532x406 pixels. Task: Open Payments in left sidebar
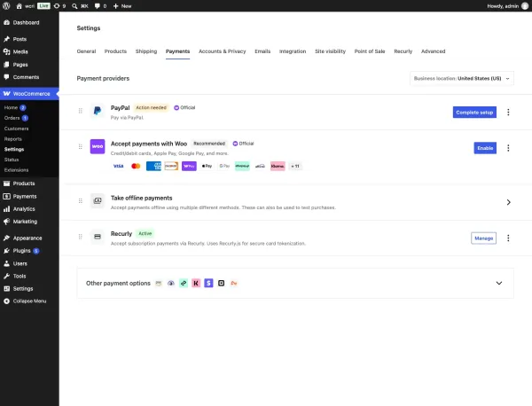25,197
